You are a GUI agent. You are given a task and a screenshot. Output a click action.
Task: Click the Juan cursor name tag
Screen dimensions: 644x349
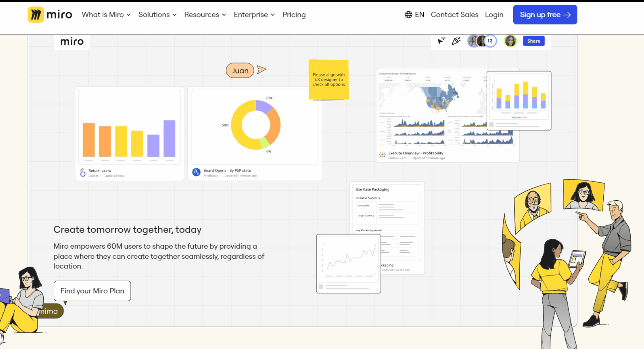pyautogui.click(x=240, y=70)
